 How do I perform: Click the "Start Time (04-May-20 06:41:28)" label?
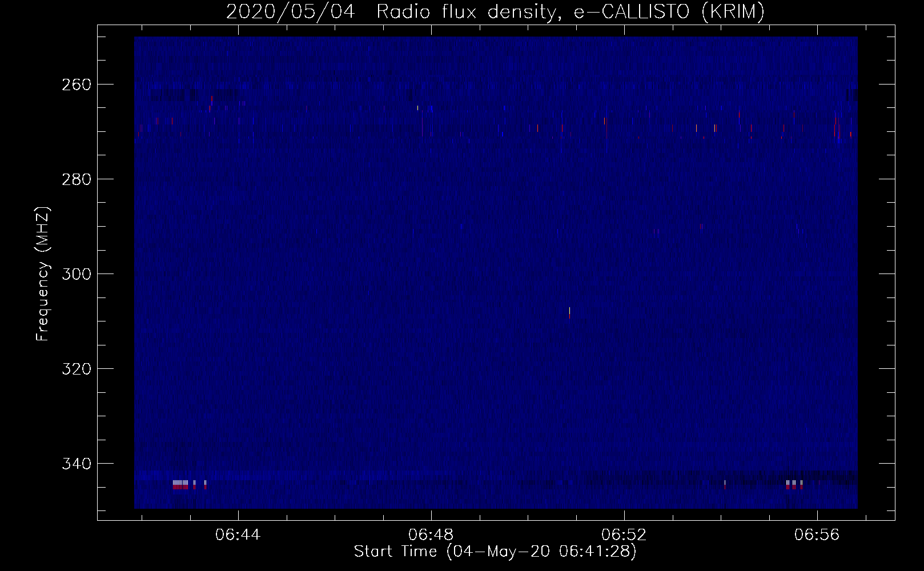pyautogui.click(x=495, y=551)
